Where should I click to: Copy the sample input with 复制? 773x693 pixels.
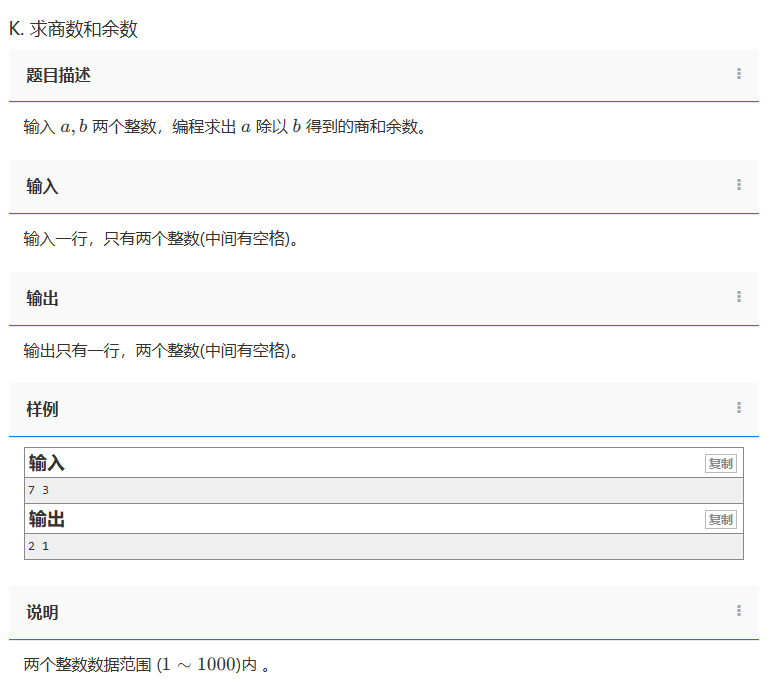719,464
